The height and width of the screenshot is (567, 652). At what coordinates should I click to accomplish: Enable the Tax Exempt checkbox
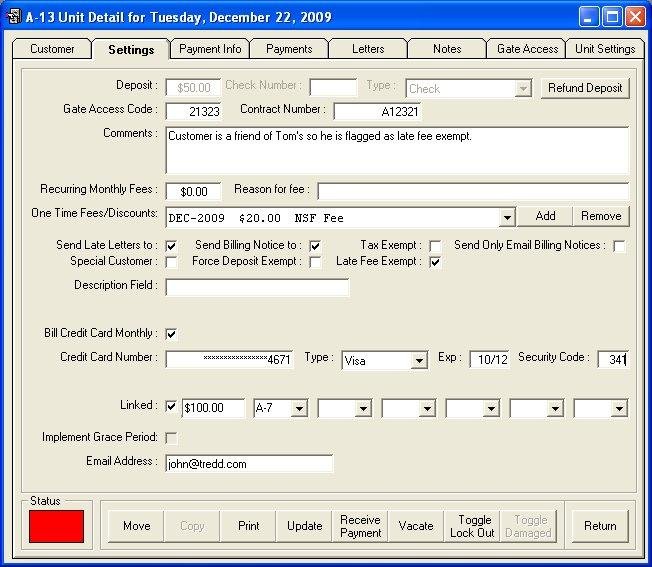click(435, 246)
